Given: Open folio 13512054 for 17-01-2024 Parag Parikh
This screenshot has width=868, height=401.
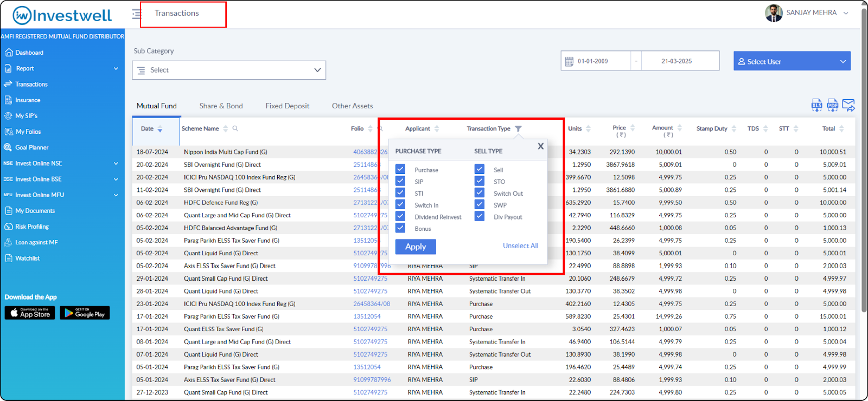Looking at the screenshot, I should 367,316.
